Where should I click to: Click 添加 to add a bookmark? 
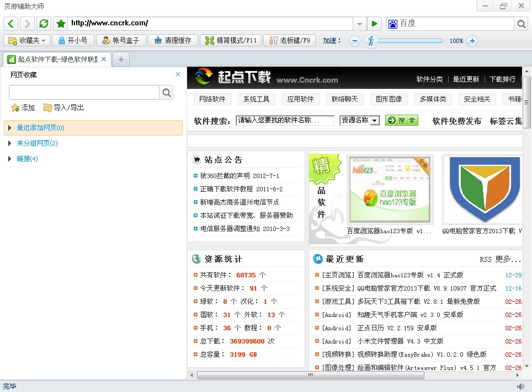click(23, 108)
